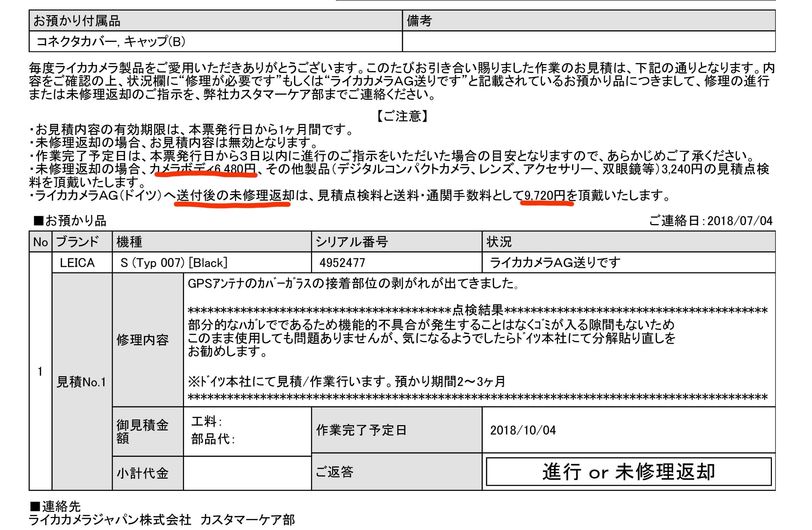Click the ※ドイツ本社にて見積/作業行います line
Image resolution: width=812 pixels, height=530 pixels.
pyautogui.click(x=347, y=381)
